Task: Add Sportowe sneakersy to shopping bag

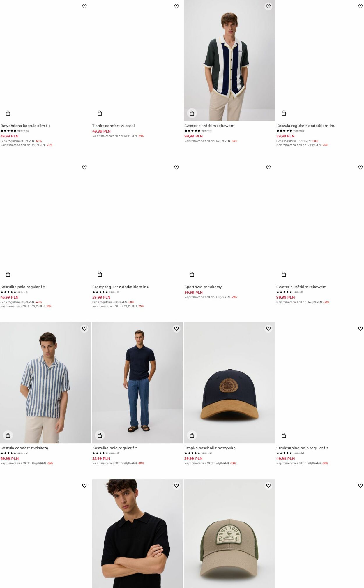Action: coord(192,274)
